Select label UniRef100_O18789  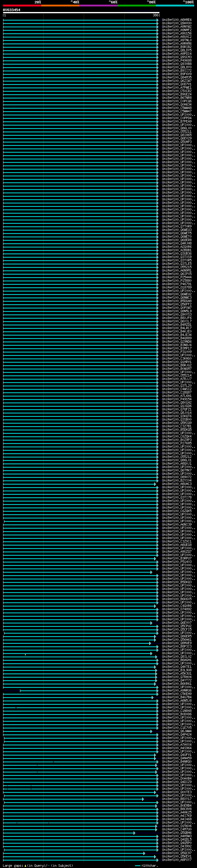(x=176, y=287)
